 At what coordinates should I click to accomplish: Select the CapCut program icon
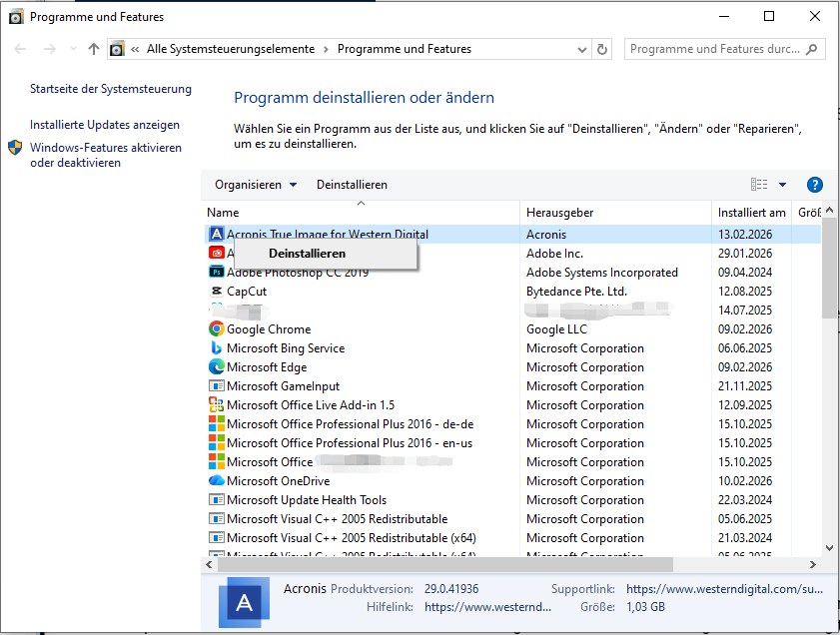pyautogui.click(x=215, y=291)
